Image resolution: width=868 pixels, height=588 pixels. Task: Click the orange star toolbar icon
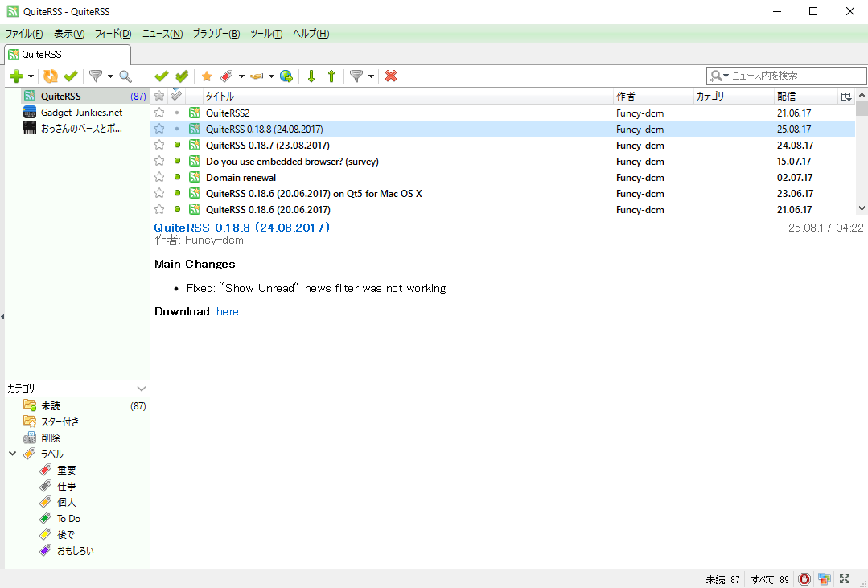pos(207,76)
